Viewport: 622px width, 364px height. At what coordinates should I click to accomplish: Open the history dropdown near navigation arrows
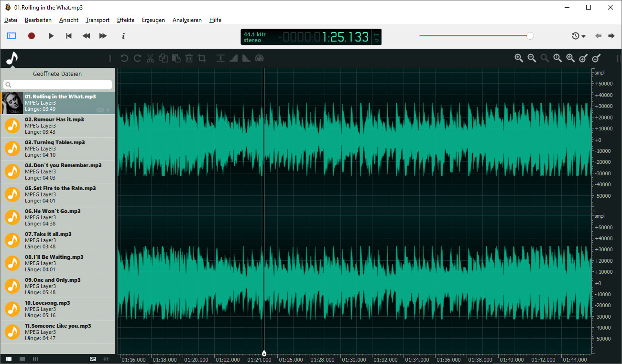click(578, 35)
